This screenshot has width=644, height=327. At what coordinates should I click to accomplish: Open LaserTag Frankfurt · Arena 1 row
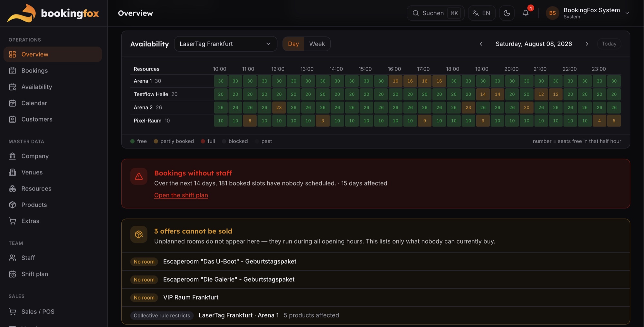coord(375,315)
